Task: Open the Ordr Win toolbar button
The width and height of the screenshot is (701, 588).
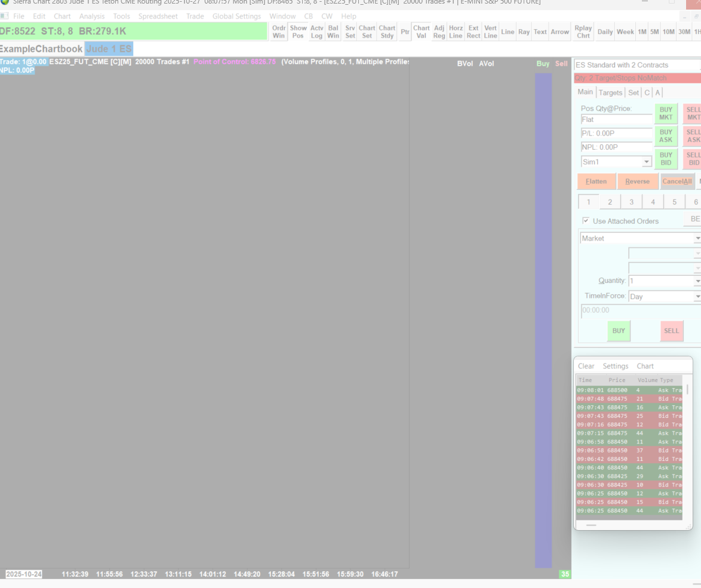Action: (278, 32)
